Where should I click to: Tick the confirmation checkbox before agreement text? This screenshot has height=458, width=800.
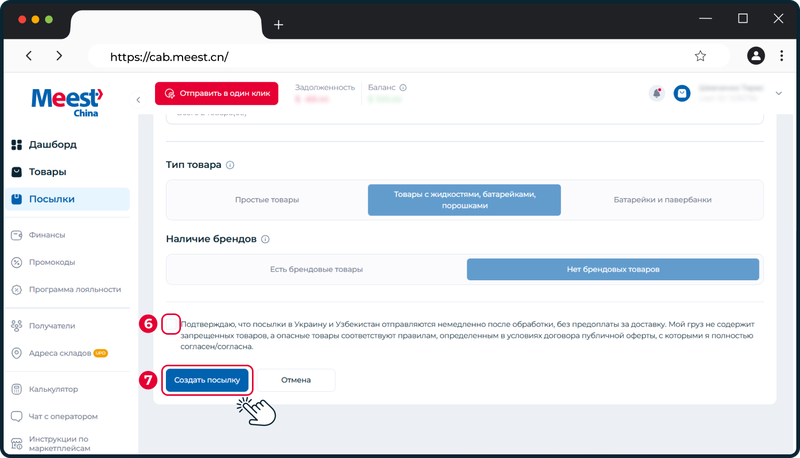(x=171, y=324)
